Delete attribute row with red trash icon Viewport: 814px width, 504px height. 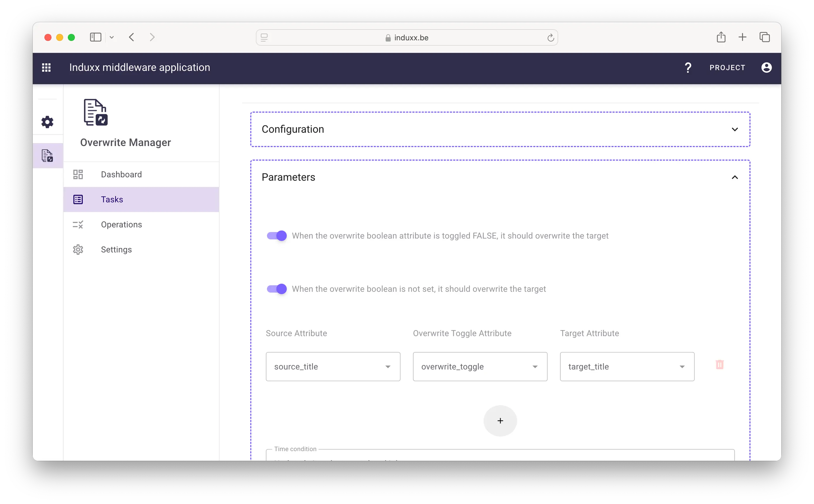[x=720, y=365]
